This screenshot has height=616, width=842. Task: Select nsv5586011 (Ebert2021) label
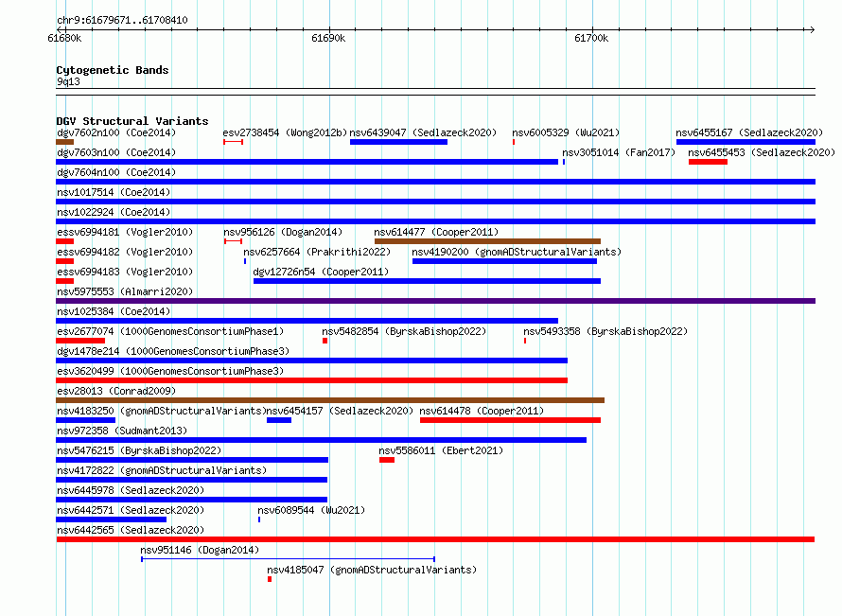[x=441, y=450]
